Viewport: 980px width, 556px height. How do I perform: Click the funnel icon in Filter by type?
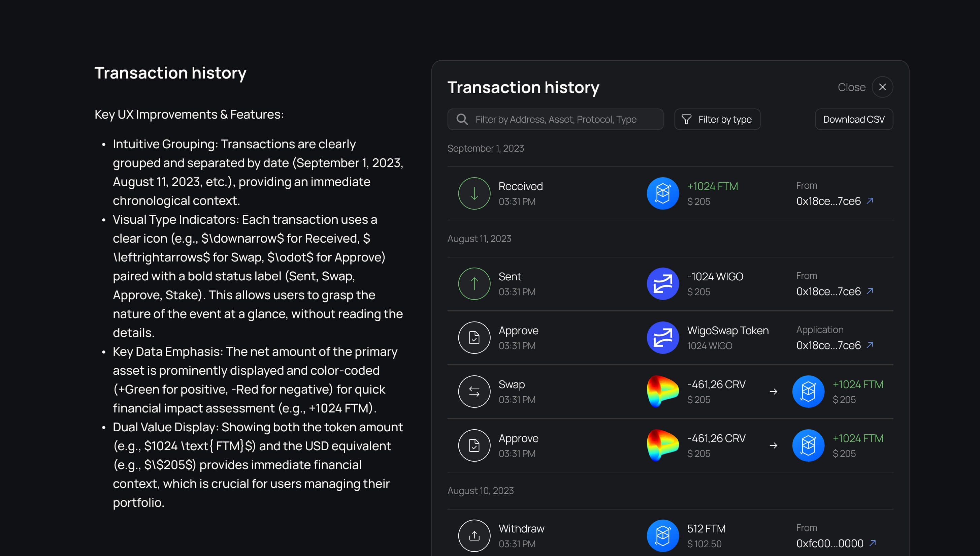tap(686, 119)
